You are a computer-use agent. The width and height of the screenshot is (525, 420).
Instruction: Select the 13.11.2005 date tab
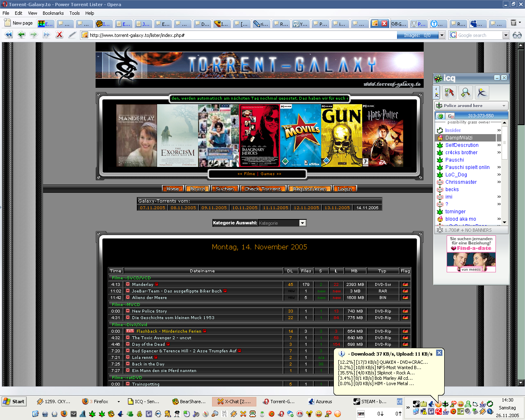click(x=337, y=208)
